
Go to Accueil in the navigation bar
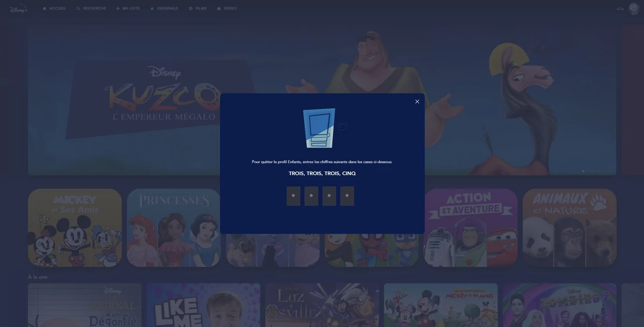(54, 9)
